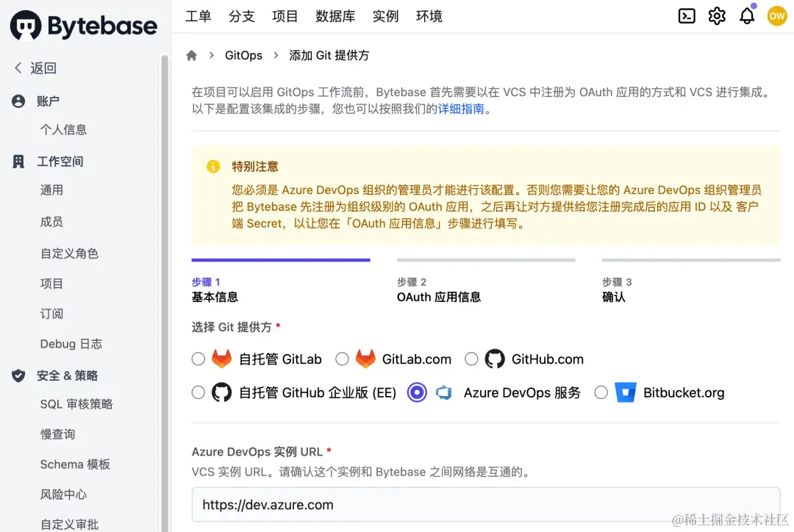Click the info icon in the notice box
This screenshot has height=532, width=794.
[213, 167]
